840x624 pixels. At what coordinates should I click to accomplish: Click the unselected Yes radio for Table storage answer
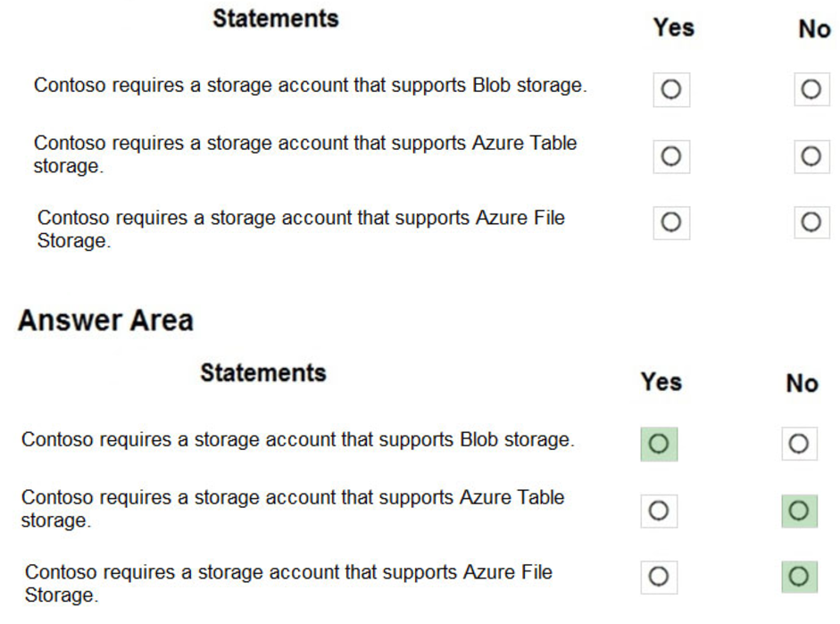point(660,511)
